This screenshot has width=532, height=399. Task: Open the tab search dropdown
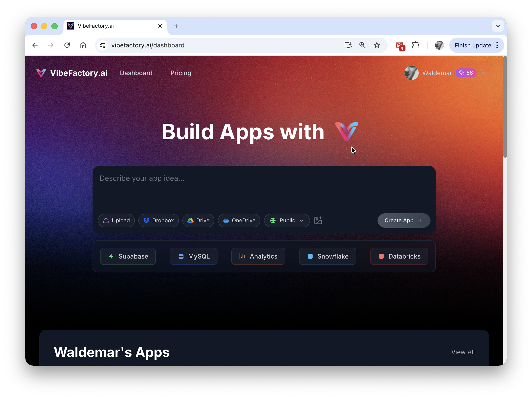tap(498, 26)
